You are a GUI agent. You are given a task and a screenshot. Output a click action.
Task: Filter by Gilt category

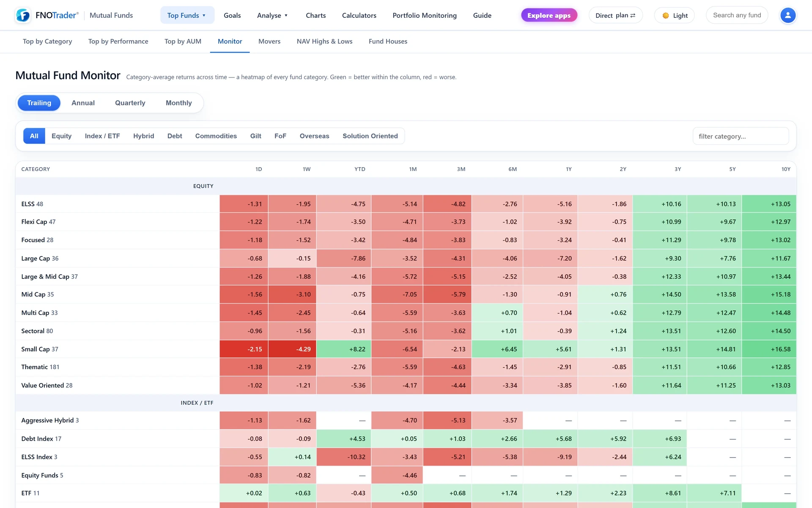coord(255,136)
